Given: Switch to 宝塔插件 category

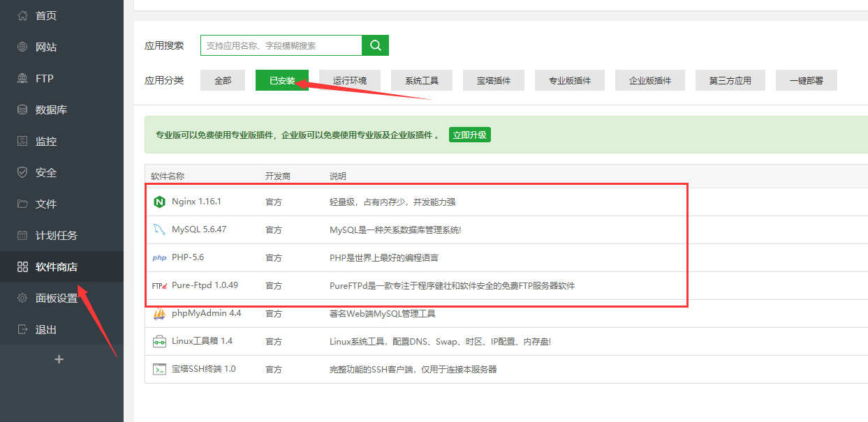Looking at the screenshot, I should click(x=494, y=80).
